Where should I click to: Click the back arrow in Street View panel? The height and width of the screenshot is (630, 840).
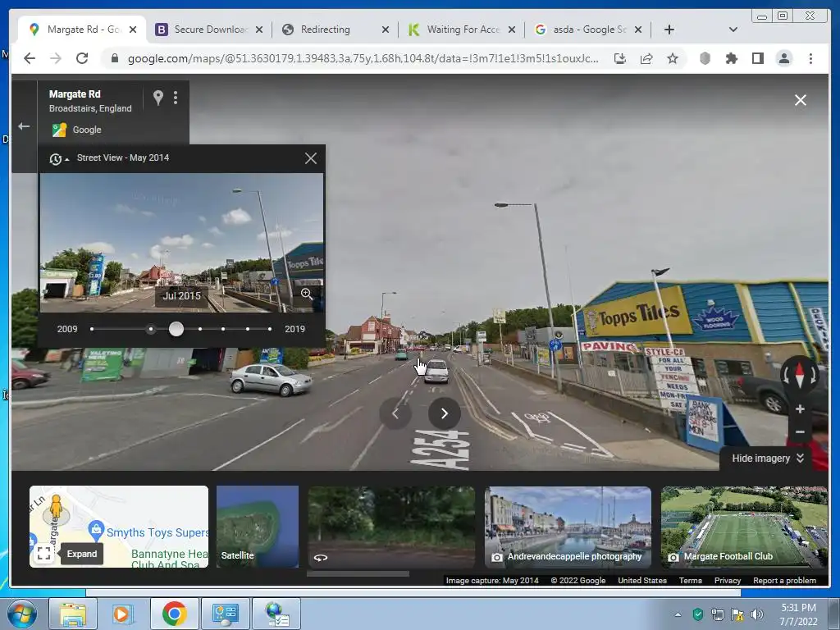[x=24, y=126]
